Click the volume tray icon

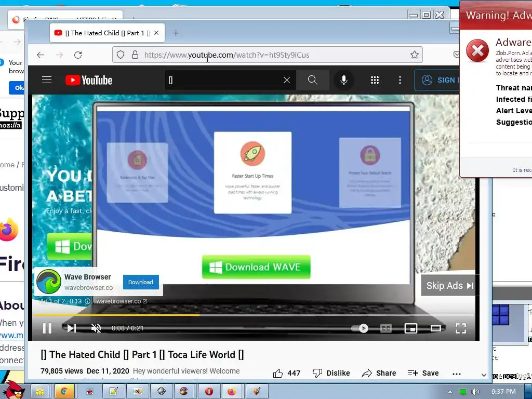coord(475,392)
